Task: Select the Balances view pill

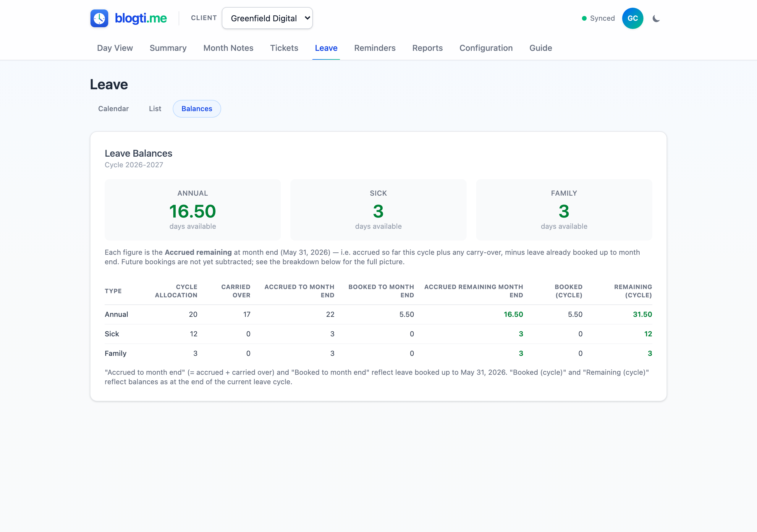Action: click(197, 109)
